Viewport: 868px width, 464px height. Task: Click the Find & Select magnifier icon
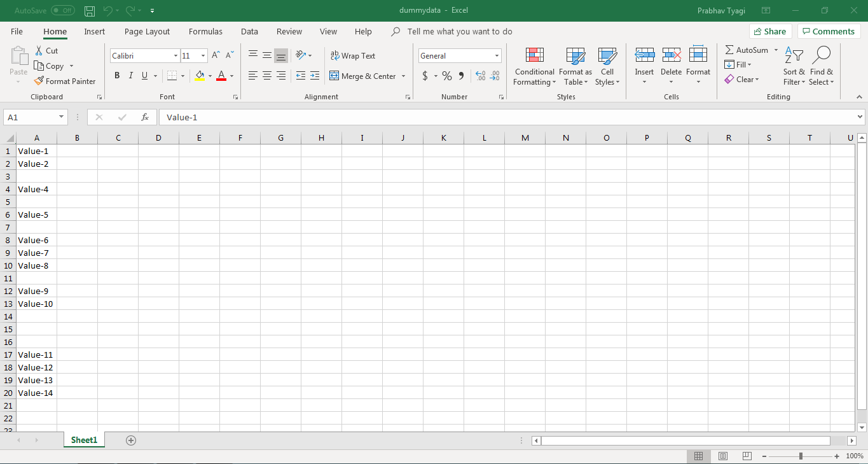[x=821, y=56]
